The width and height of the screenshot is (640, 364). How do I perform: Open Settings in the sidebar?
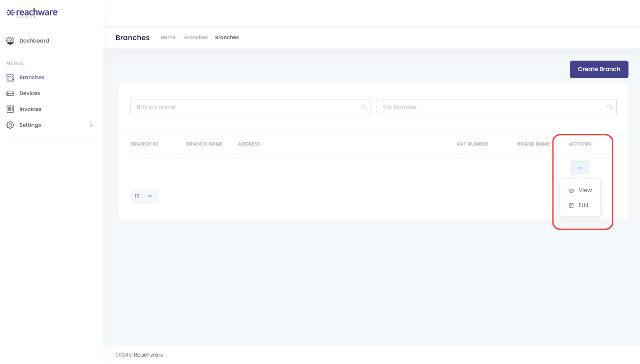[x=30, y=125]
